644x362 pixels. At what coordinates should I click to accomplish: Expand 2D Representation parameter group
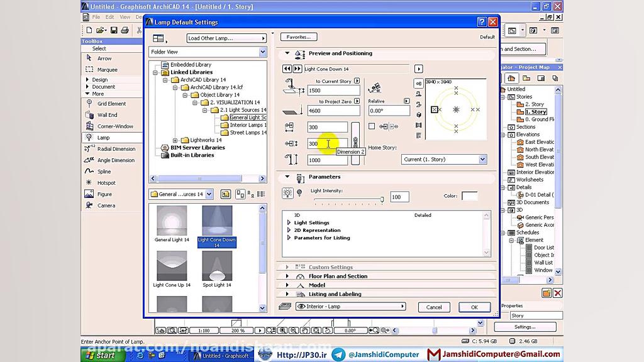click(x=289, y=230)
